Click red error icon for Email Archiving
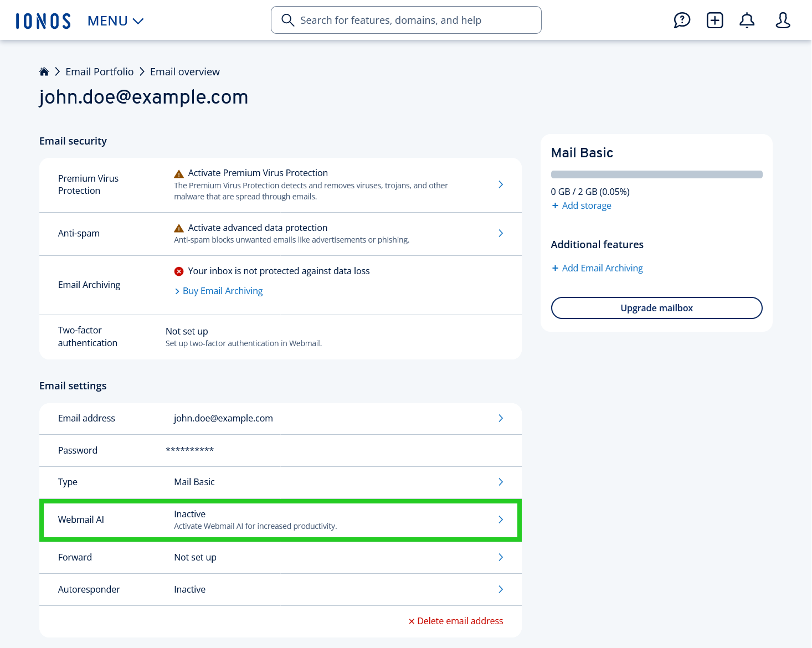The width and height of the screenshot is (812, 648). point(179,271)
